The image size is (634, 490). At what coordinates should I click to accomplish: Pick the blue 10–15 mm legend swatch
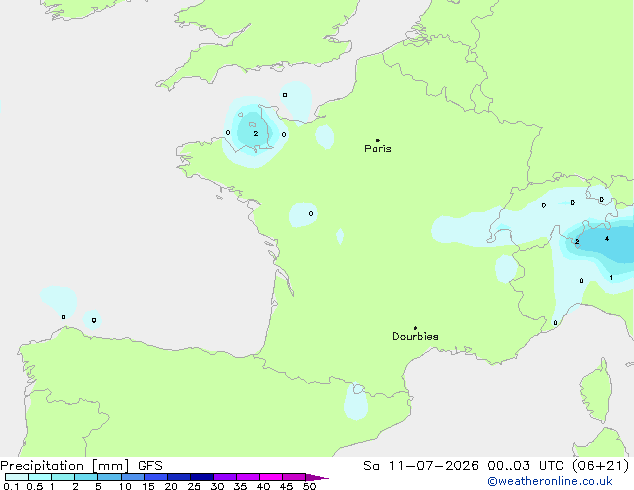[x=133, y=477]
